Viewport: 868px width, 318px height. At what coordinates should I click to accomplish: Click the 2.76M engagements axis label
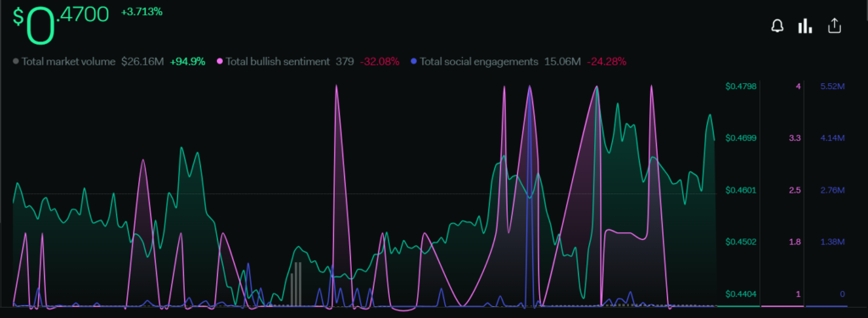832,190
